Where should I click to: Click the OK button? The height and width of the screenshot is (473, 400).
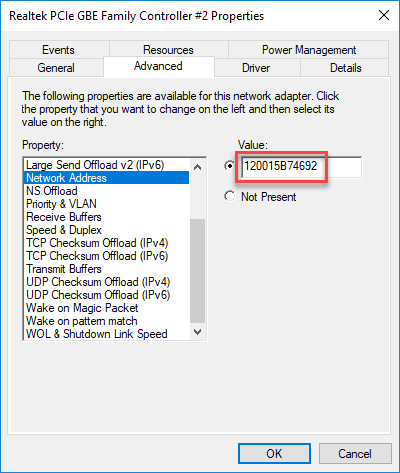point(274,453)
